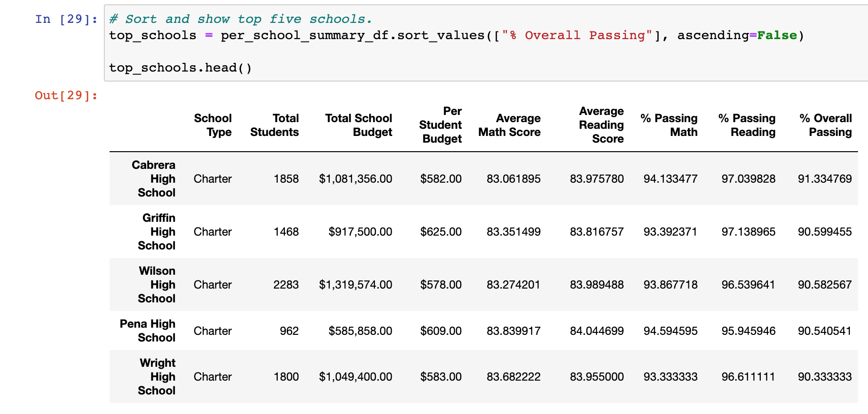Click passing reading value 96.611111
The image size is (868, 414).
click(x=748, y=377)
